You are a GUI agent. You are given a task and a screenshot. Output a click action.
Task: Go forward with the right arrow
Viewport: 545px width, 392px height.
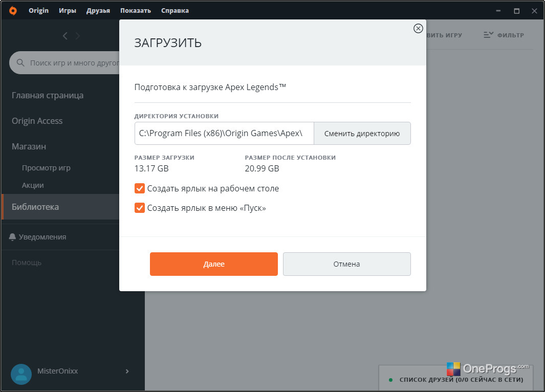point(77,36)
